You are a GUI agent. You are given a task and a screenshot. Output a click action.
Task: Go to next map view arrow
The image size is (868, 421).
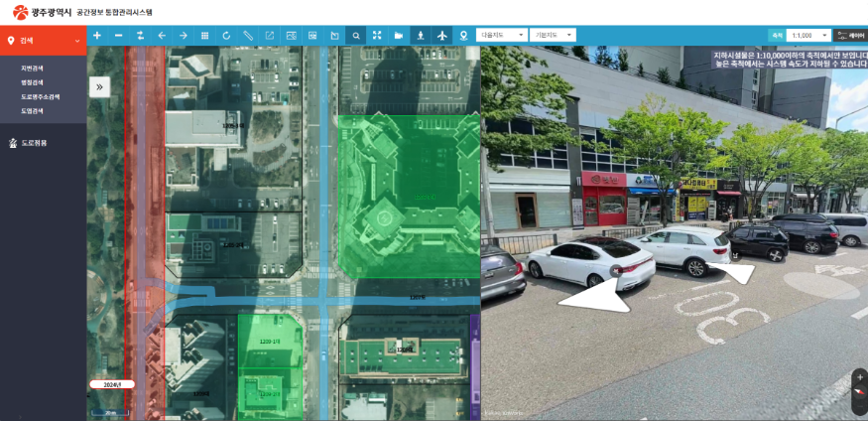(184, 36)
